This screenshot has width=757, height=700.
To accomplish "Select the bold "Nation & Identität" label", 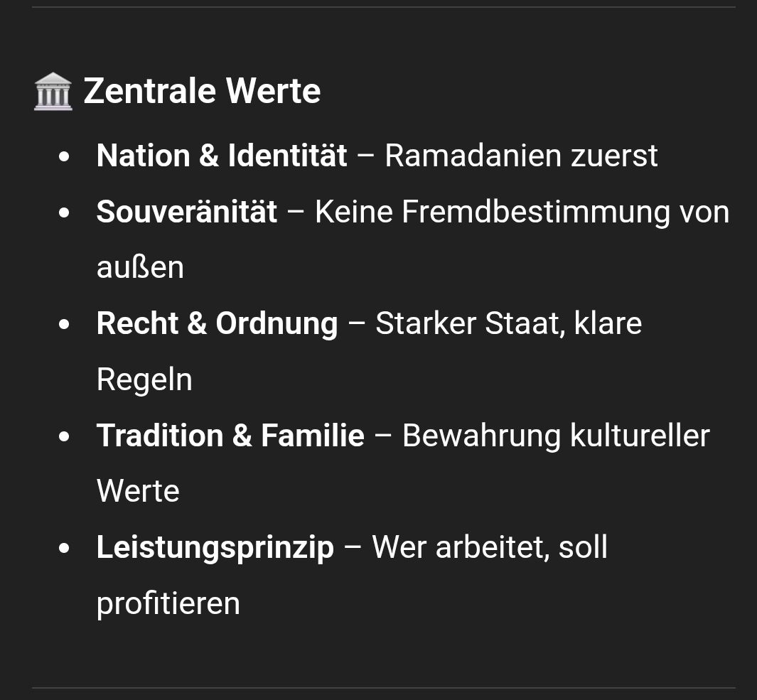I will point(222,156).
